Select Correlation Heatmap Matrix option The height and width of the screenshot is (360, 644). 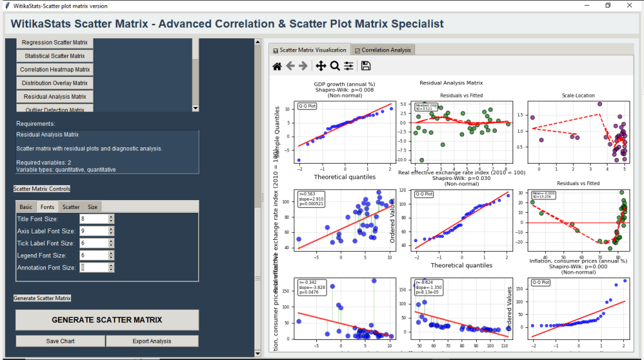[x=55, y=69]
